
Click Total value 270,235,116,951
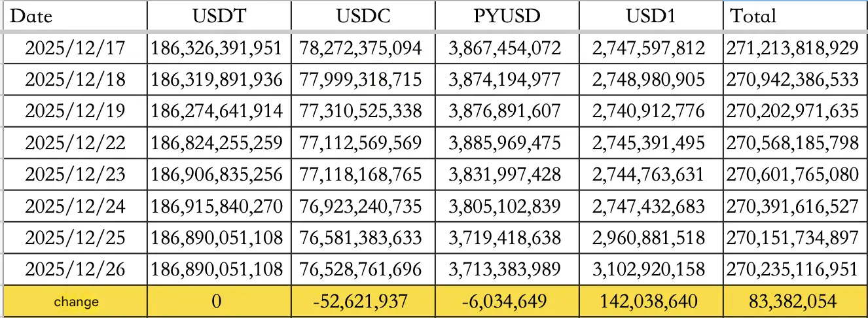(792, 270)
